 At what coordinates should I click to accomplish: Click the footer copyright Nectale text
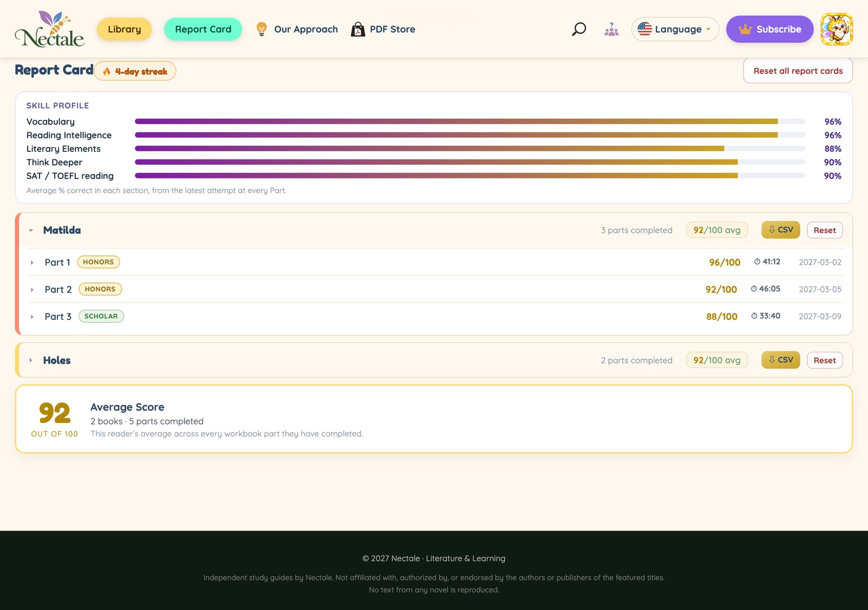click(434, 558)
